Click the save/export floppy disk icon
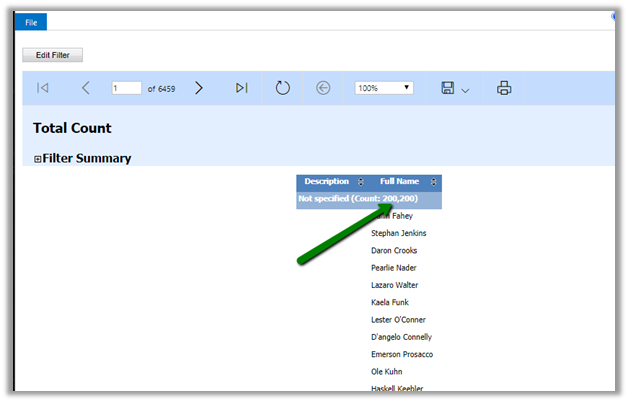Viewport: 628px width, 402px height. (x=448, y=88)
